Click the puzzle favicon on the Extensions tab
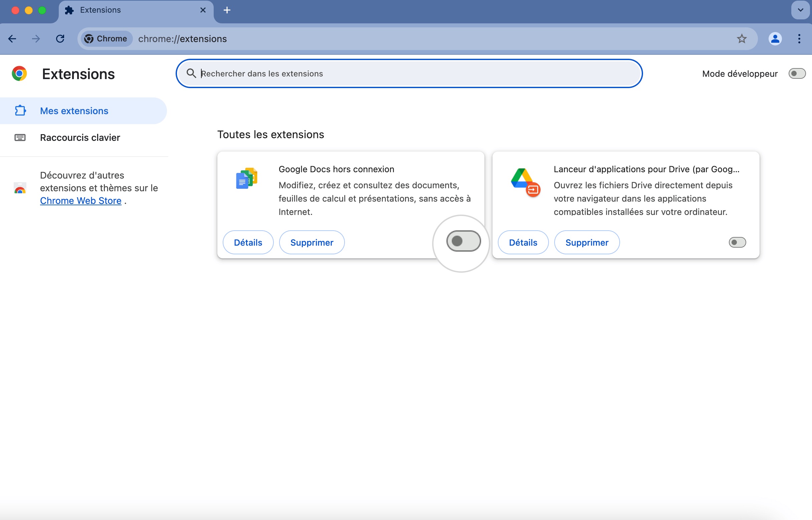This screenshot has width=812, height=520. (69, 10)
